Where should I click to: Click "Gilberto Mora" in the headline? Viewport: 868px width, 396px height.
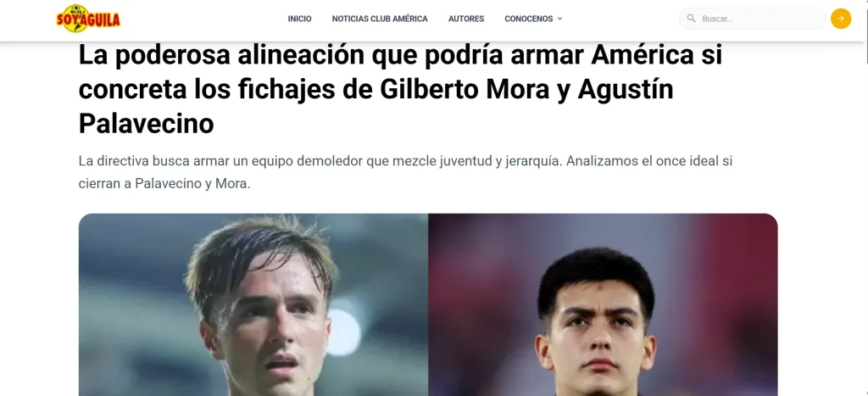point(465,90)
